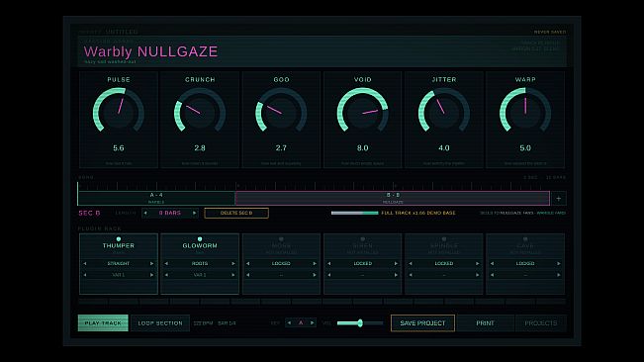Image resolution: width=644 pixels, height=362 pixels.
Task: Toggle the THUMPER plugin power indicator
Action: (119, 239)
